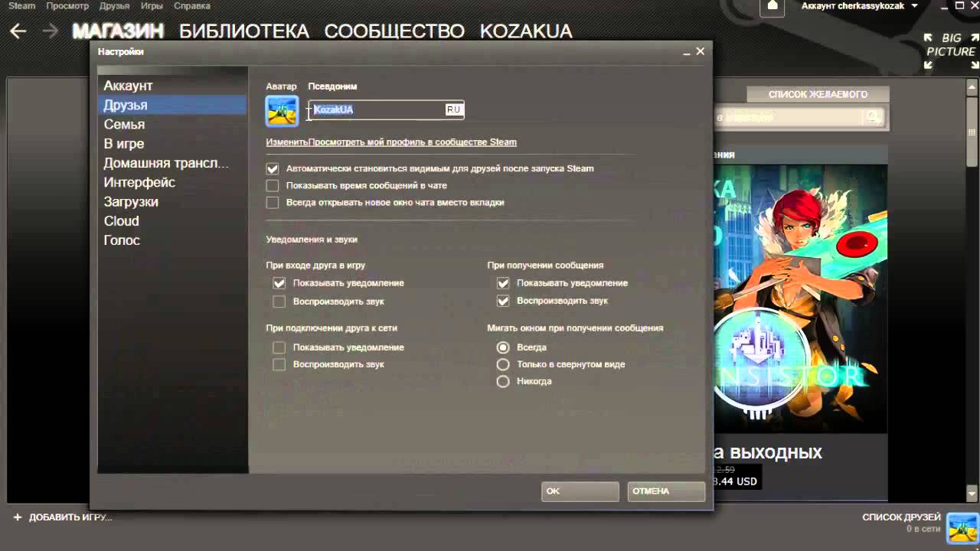Open the Игры menu

pyautogui.click(x=152, y=6)
